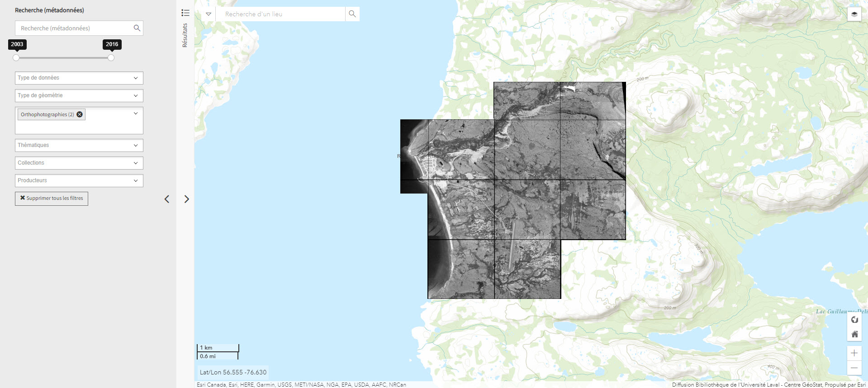Zoom out with the minus button

click(x=854, y=368)
